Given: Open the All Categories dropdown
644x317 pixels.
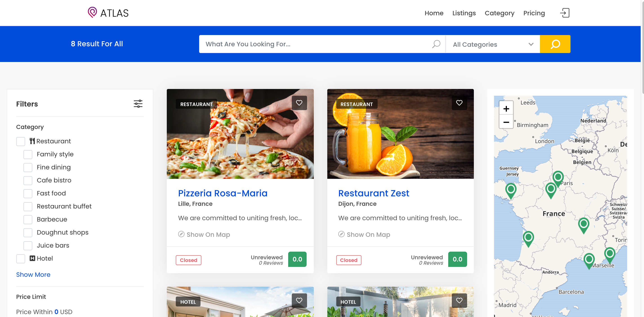Looking at the screenshot, I should click(x=493, y=44).
